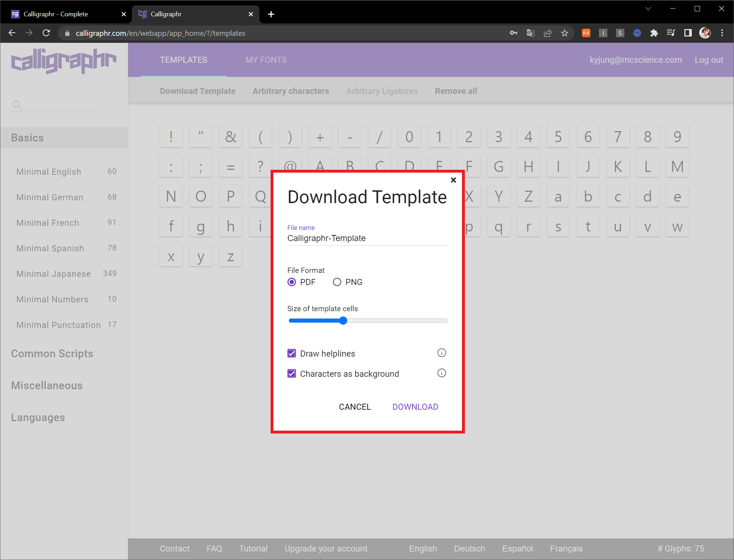Click info icon next to Draw helplines
The image size is (734, 560).
(441, 353)
